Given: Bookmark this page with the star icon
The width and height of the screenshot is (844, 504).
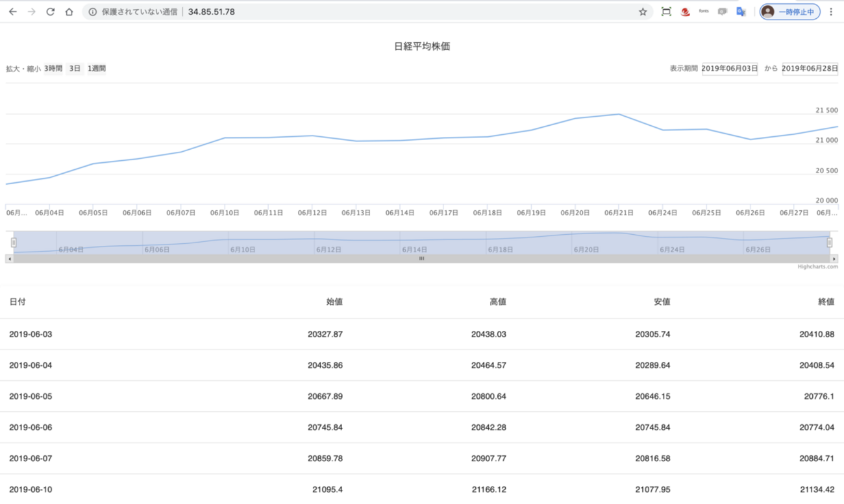Looking at the screenshot, I should click(x=643, y=12).
